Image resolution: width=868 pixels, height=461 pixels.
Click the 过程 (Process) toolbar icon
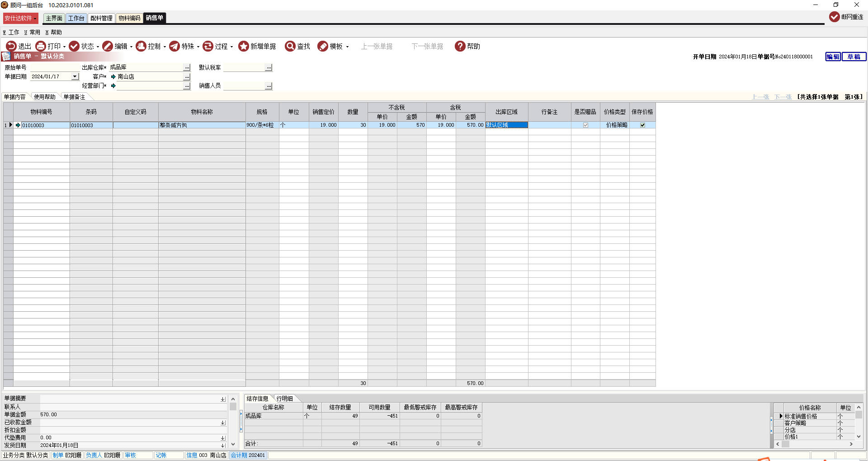208,46
